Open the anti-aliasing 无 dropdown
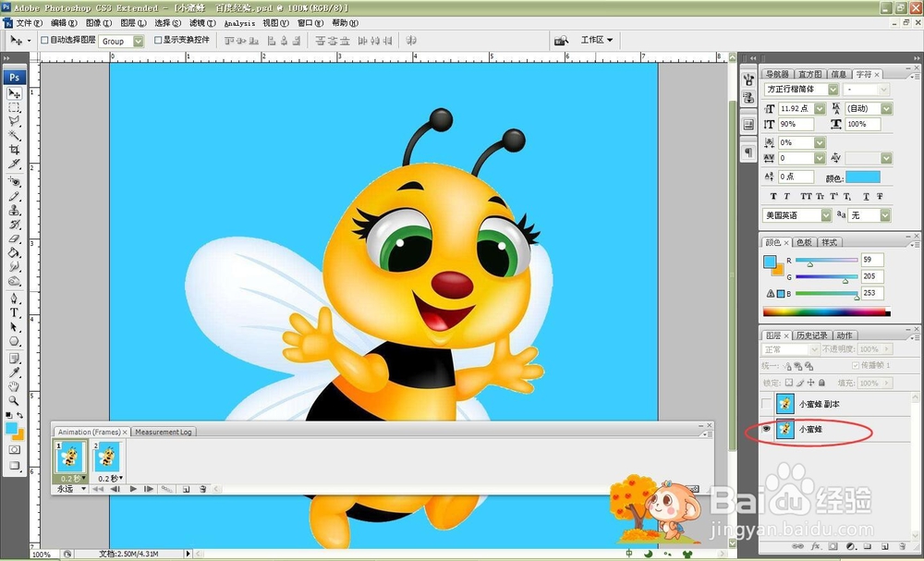 click(x=885, y=215)
